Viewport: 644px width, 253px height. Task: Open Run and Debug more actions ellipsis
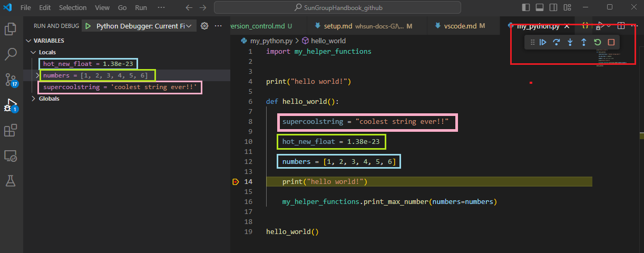pos(218,26)
